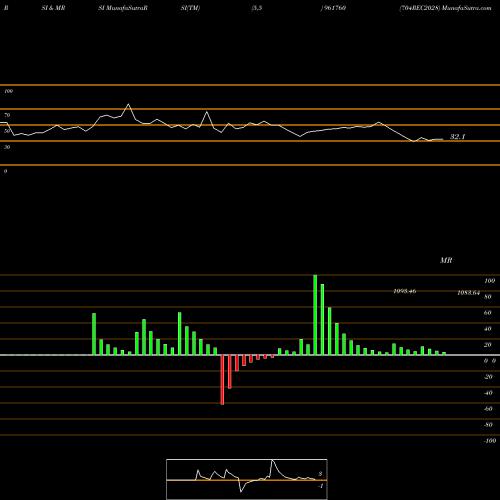Click the MR axis label -60
Screen dimensions: 500x500
488,409
